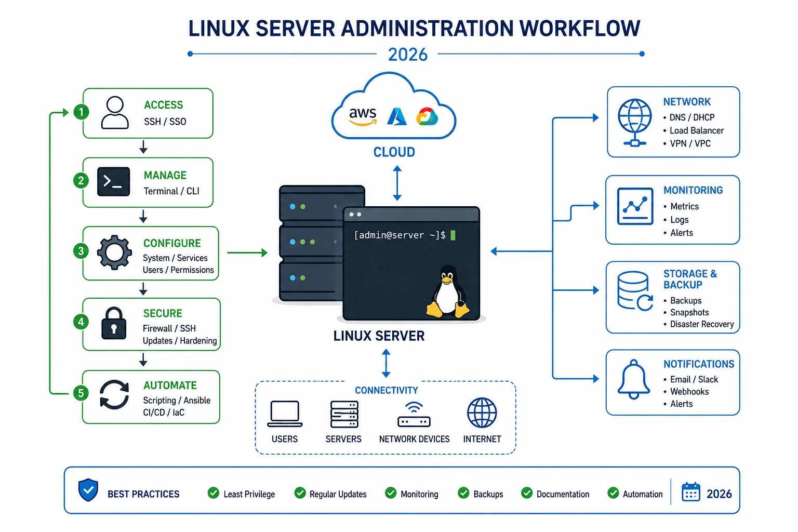798x532 pixels.
Task: Click the 'Terminal / CLI' text
Action: point(171,191)
